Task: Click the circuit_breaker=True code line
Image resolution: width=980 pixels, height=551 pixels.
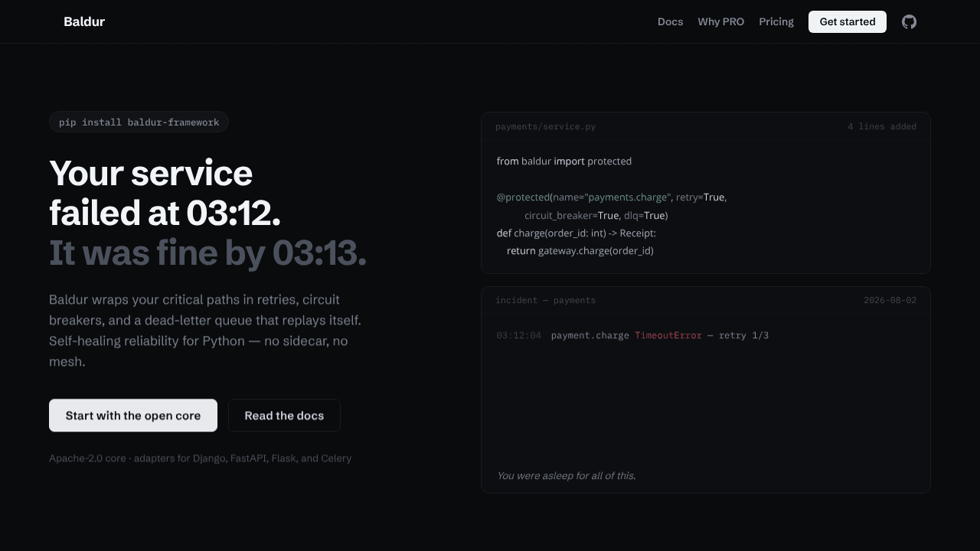Action: click(x=596, y=216)
